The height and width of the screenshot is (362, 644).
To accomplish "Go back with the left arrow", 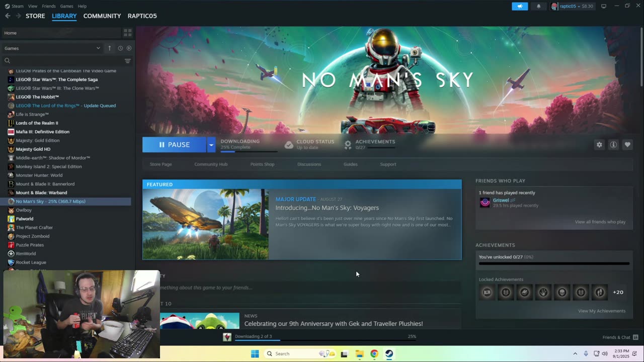I will coord(8,16).
